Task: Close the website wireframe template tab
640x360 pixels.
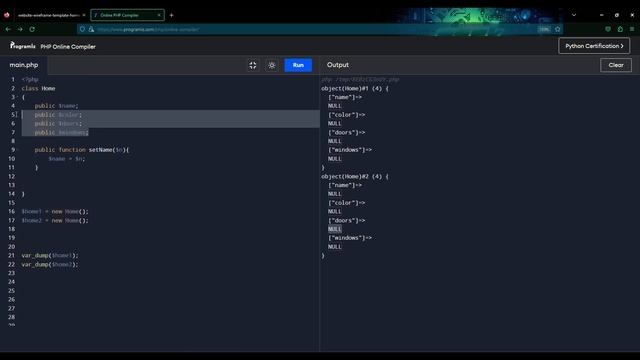Action: point(84,15)
